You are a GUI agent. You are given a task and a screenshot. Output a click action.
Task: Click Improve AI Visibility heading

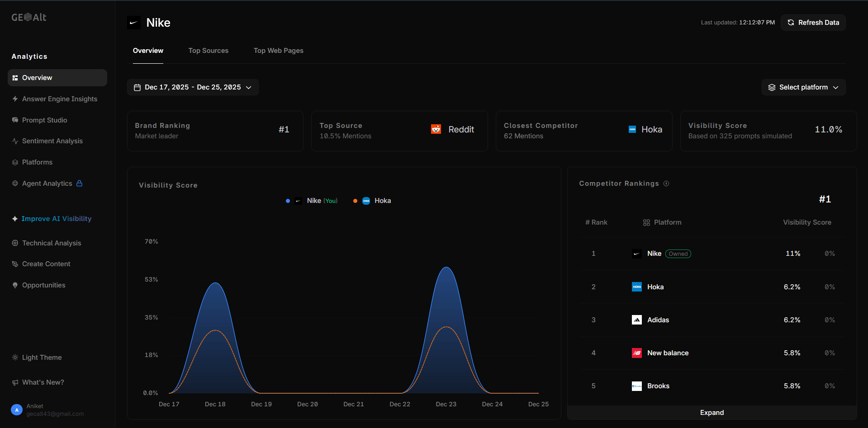tap(57, 219)
